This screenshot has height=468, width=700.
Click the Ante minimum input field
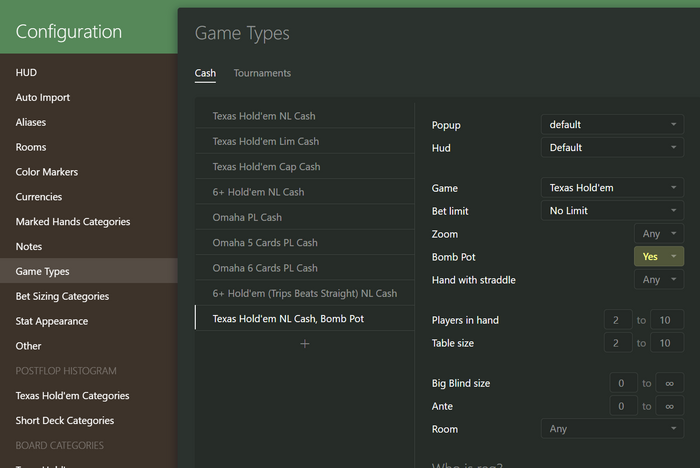[621, 406]
